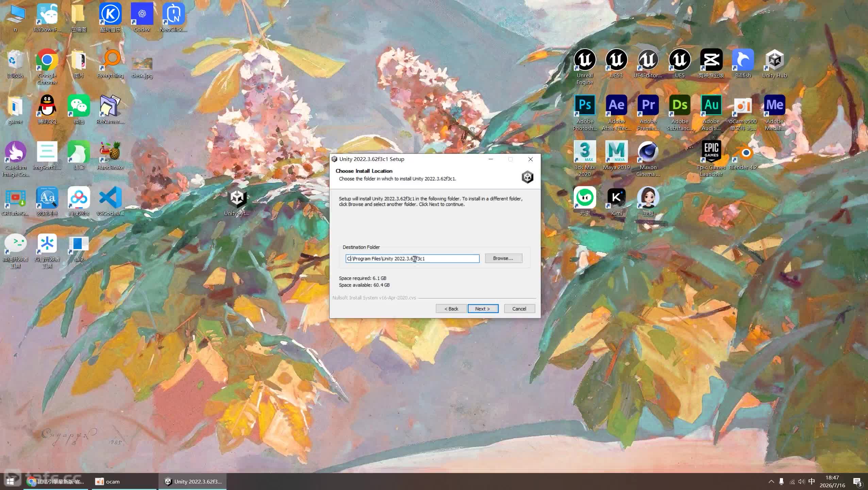Click the Destination Folder path field
The width and height of the screenshot is (868, 490).
click(413, 259)
